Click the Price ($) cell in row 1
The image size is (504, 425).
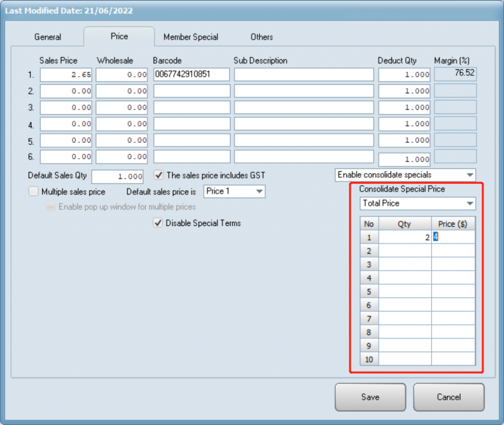click(453, 237)
